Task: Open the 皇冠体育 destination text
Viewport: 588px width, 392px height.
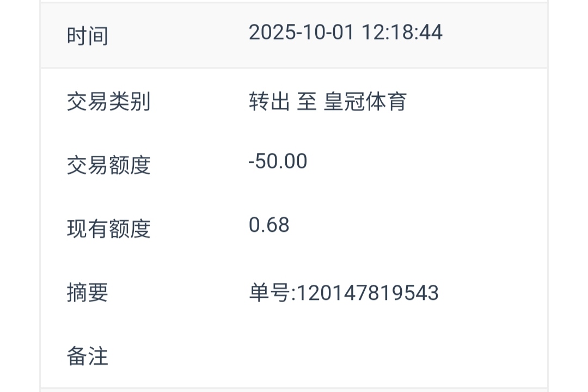Action: 365,102
